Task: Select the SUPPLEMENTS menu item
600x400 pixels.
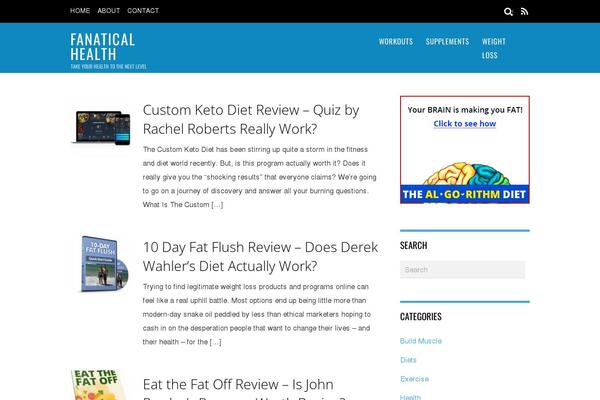Action: pos(447,41)
